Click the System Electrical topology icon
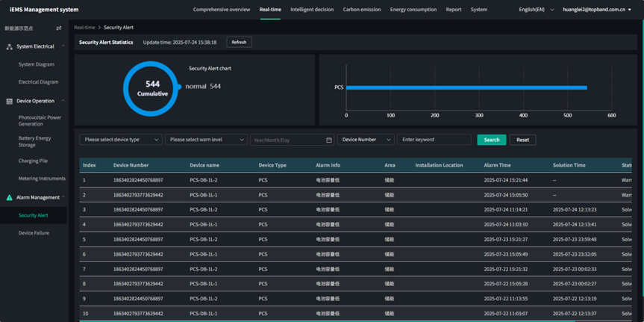This screenshot has width=644, height=322. 9,46
